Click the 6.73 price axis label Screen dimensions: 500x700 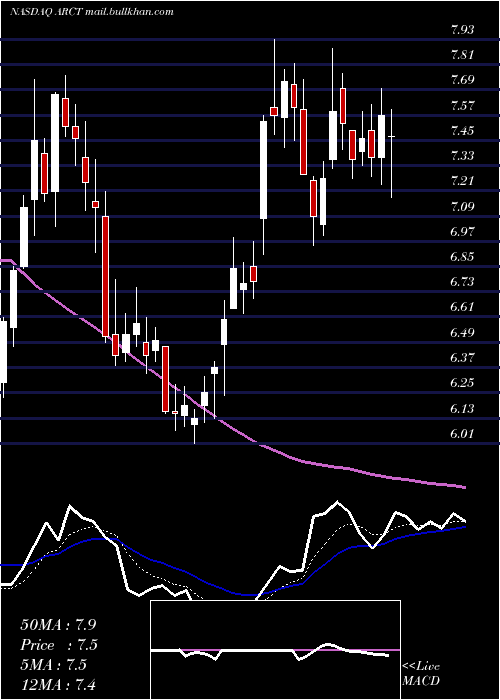[x=462, y=283]
